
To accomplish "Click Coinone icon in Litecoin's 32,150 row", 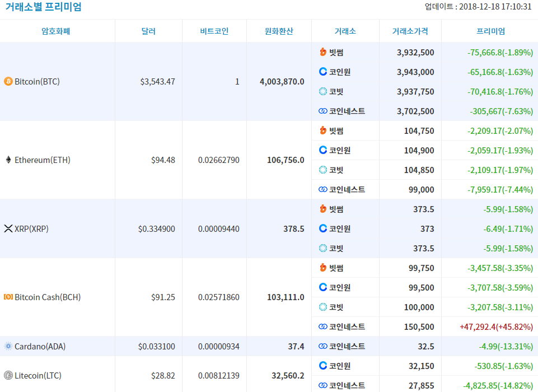I will (x=323, y=366).
